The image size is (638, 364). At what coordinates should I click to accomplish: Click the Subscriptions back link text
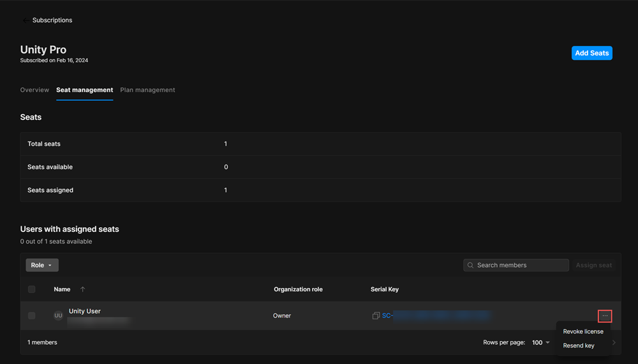pyautogui.click(x=52, y=20)
